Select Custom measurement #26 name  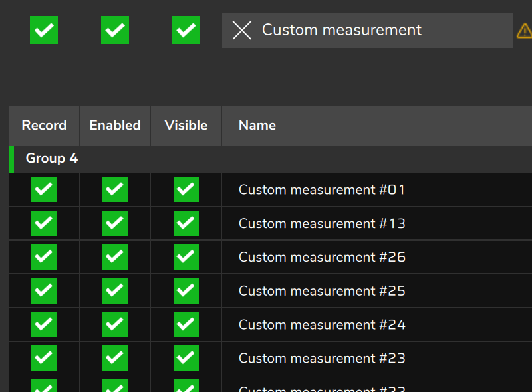(322, 257)
